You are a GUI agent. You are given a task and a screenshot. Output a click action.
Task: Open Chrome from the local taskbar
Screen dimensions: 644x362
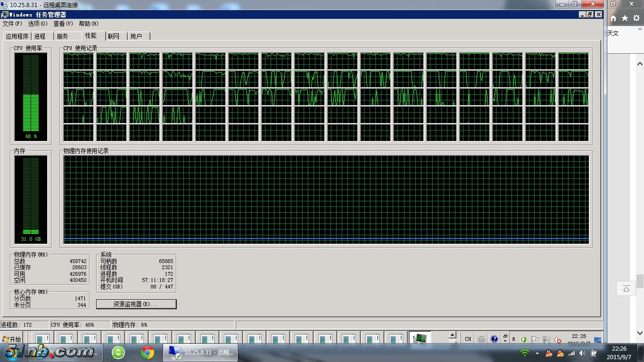pos(148,353)
